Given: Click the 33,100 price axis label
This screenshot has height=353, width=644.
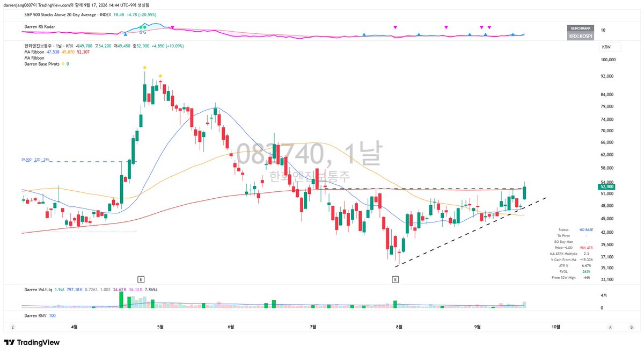Looking at the screenshot, I should (608, 279).
